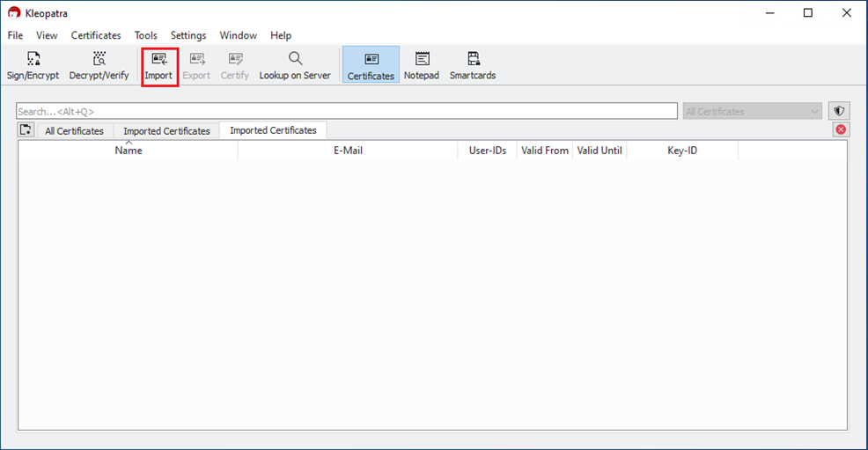Select the active second Imported Certificates tab

[x=273, y=130]
